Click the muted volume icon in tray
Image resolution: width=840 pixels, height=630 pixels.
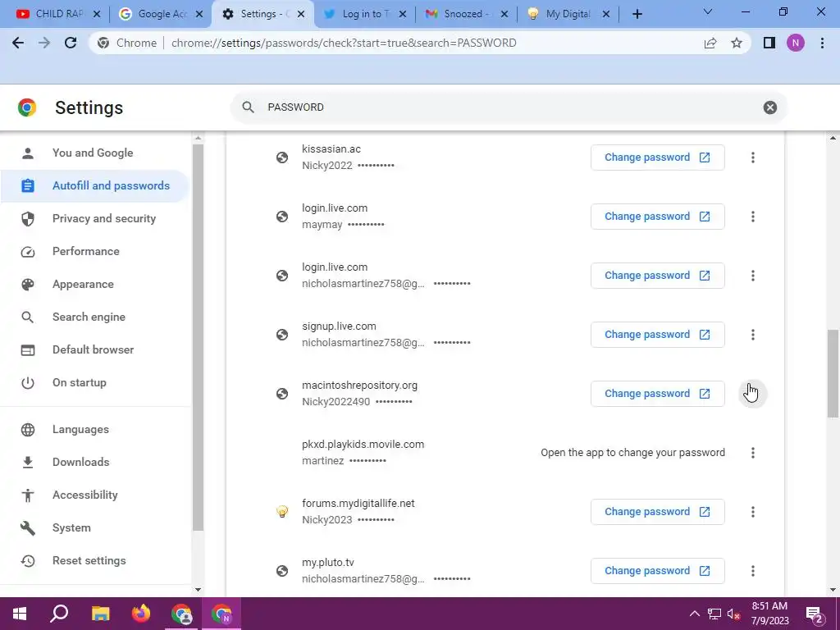(x=733, y=614)
